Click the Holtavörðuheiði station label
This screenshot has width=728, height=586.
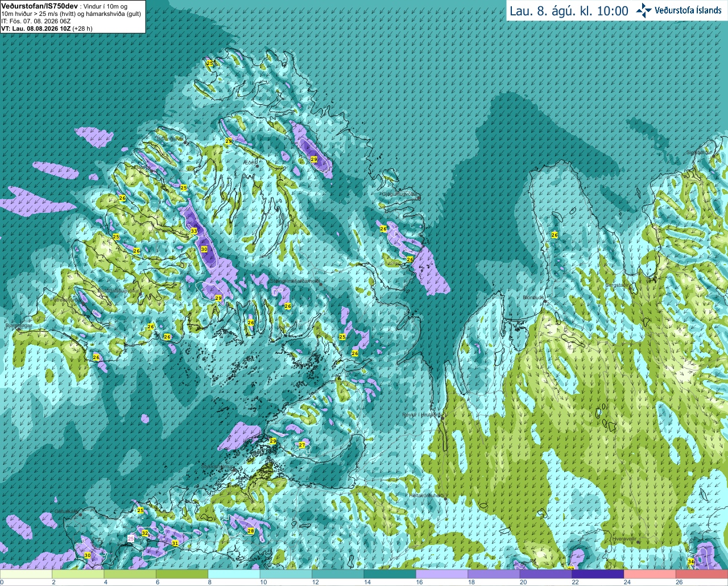pos(426,496)
